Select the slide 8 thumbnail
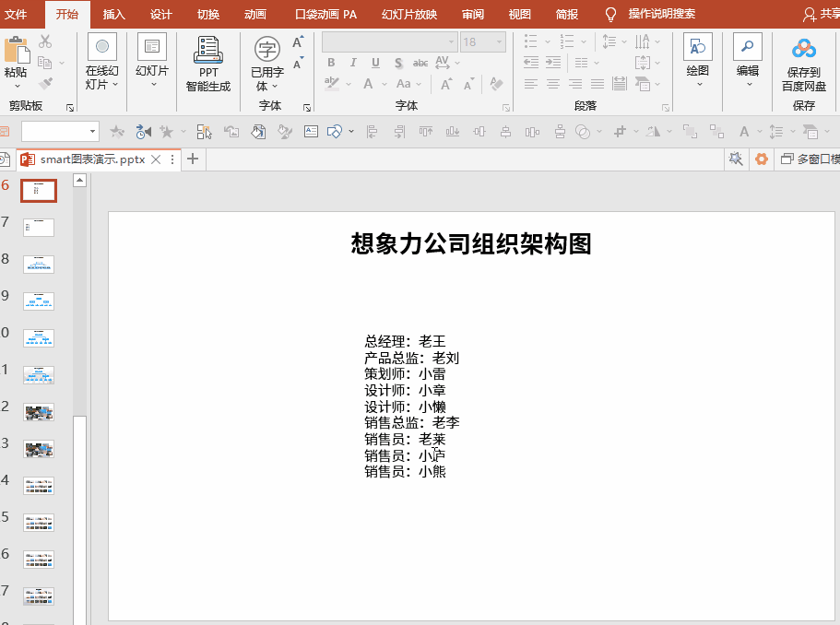This screenshot has width=840, height=625. click(39, 265)
